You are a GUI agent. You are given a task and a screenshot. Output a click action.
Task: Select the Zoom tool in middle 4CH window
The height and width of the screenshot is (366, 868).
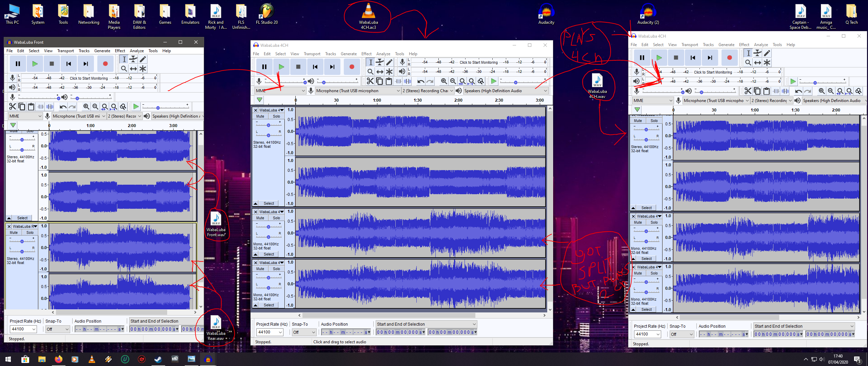[370, 72]
